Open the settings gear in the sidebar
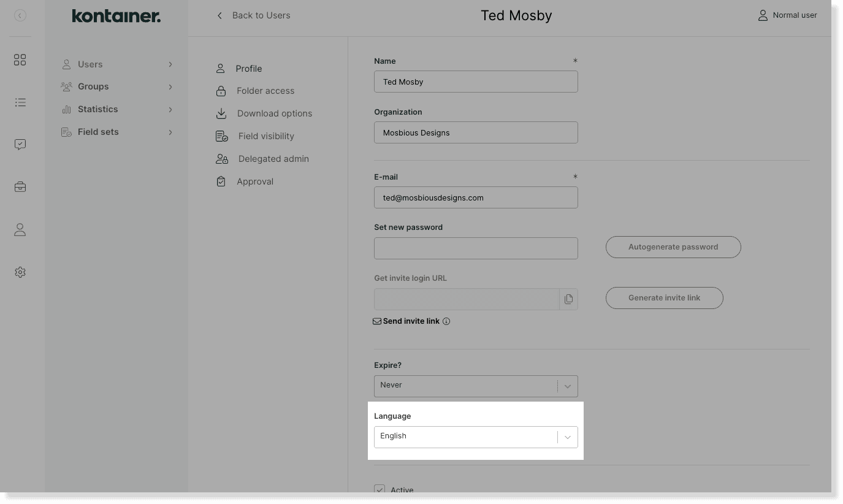The image size is (843, 504). point(20,272)
